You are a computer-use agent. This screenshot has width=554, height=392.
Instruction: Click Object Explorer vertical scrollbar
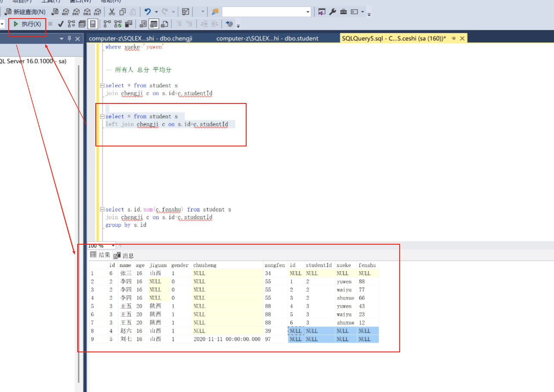[x=78, y=224]
